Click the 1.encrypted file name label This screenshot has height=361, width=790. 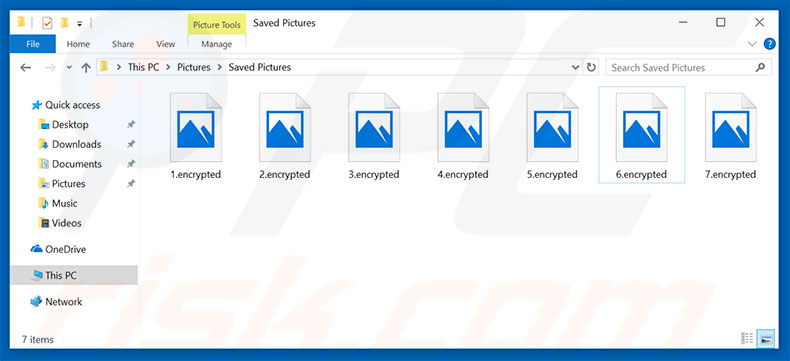[x=195, y=175]
